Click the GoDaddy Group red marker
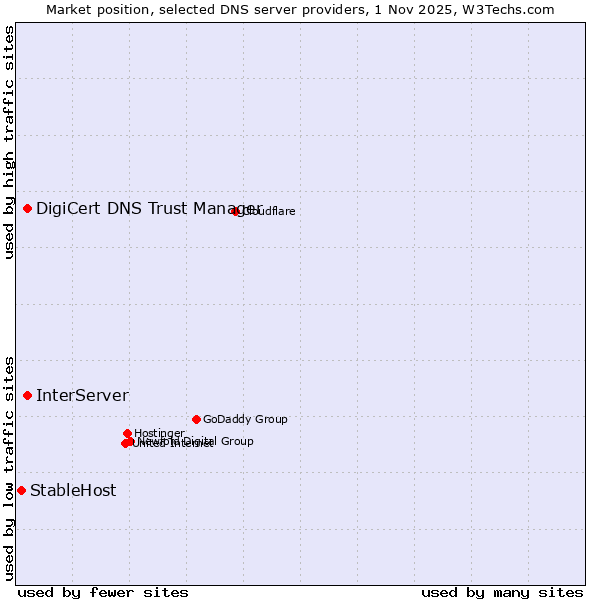The height and width of the screenshot is (600, 600). (x=196, y=419)
